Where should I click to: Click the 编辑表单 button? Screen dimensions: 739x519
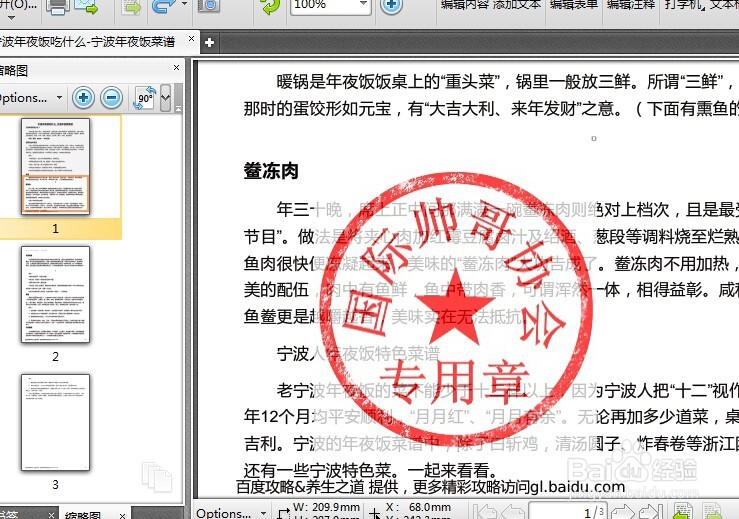coord(574,5)
